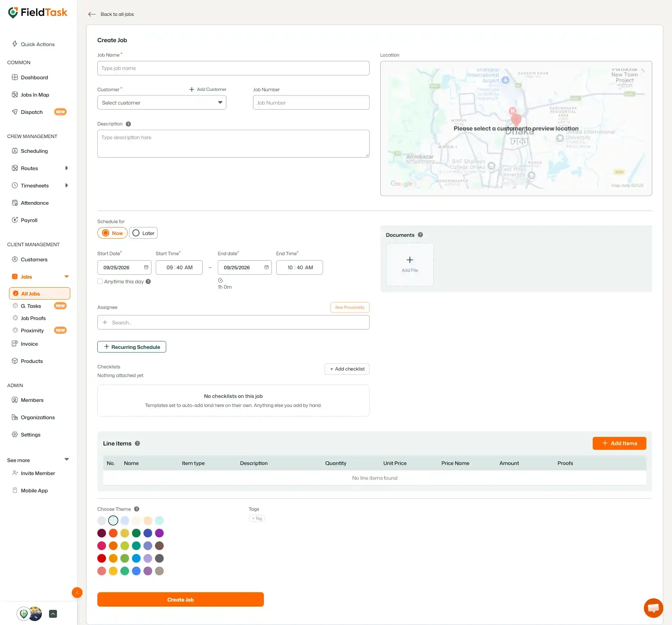Click the Add File plus icon
The height and width of the screenshot is (625, 672).
coord(410,260)
